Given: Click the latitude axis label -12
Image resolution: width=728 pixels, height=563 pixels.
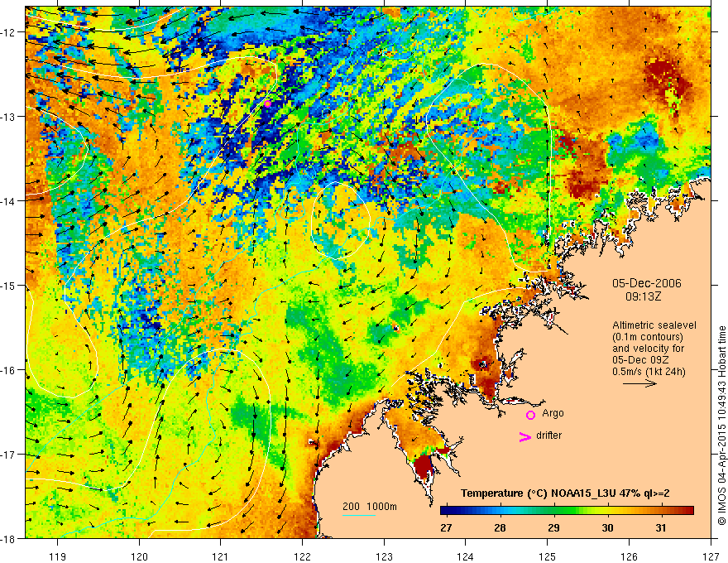Looking at the screenshot, I should point(9,32).
